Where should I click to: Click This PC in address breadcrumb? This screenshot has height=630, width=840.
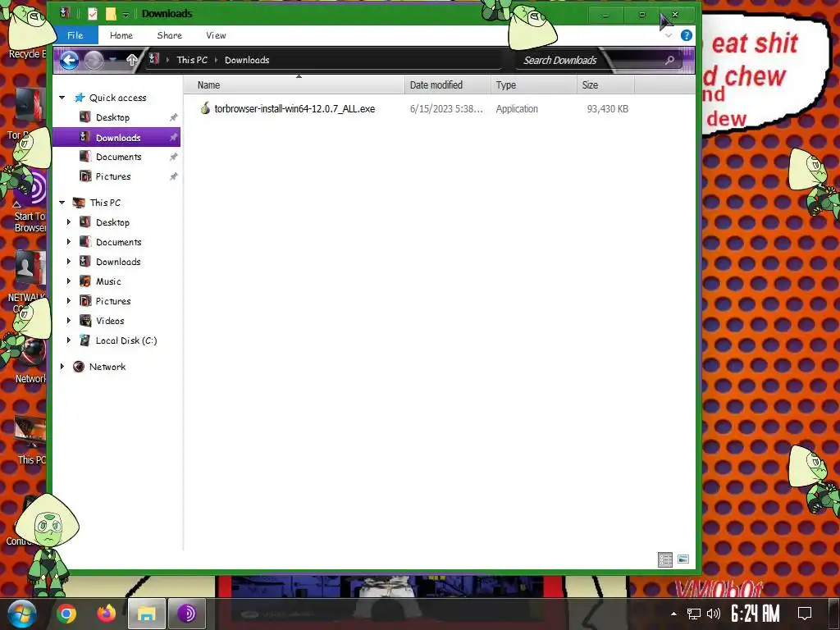click(192, 60)
